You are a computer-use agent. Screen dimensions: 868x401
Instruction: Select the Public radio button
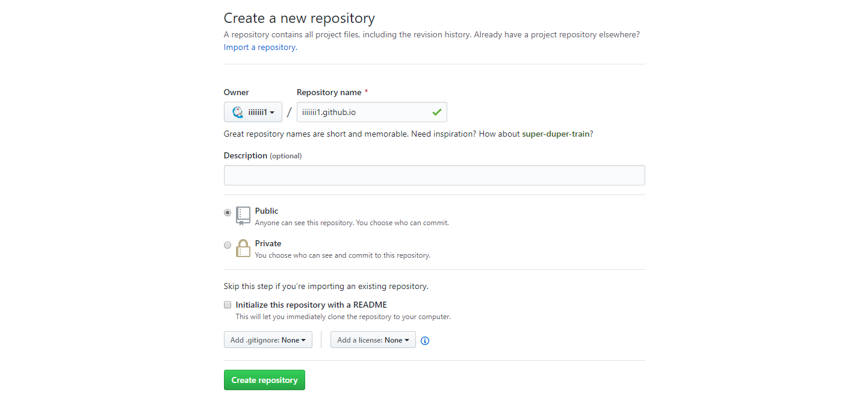[228, 213]
